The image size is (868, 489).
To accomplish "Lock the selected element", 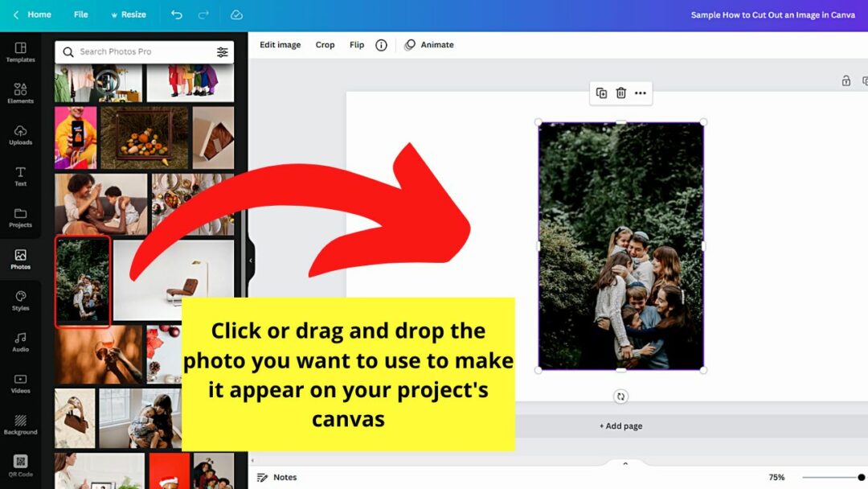I will coord(845,81).
